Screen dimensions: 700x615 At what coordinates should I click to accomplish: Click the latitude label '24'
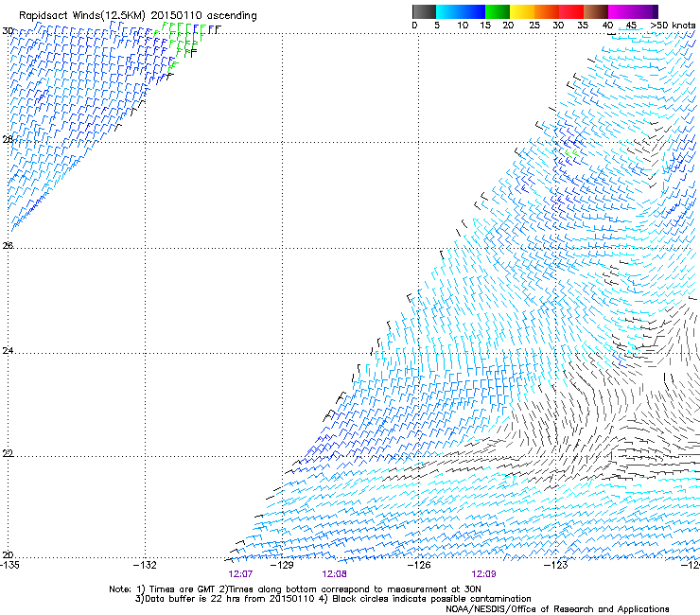coord(8,351)
